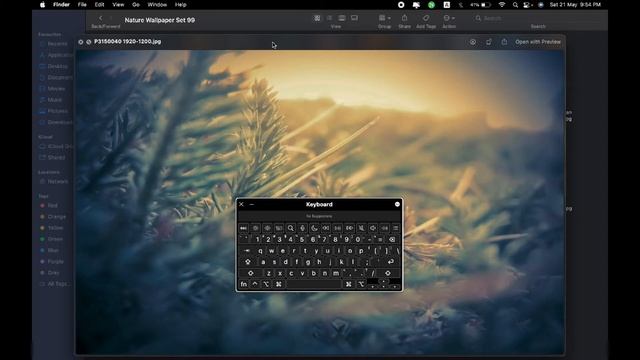Toggle the right shift key on the on-screen keyboard

pyautogui.click(x=388, y=273)
